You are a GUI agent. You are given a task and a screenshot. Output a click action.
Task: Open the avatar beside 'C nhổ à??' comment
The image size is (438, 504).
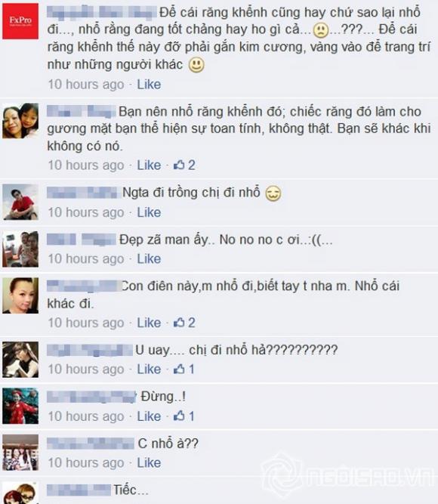[20, 453]
